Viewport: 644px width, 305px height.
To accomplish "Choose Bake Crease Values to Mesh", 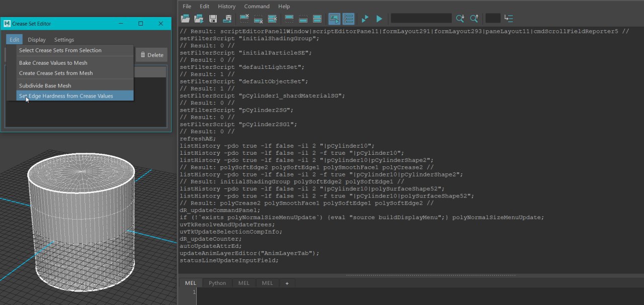I will pos(75,63).
